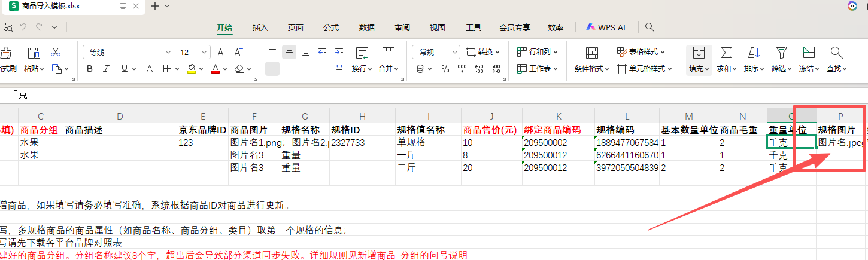The height and width of the screenshot is (260, 868).
Task: Align cell content to top
Action: click(x=272, y=52)
